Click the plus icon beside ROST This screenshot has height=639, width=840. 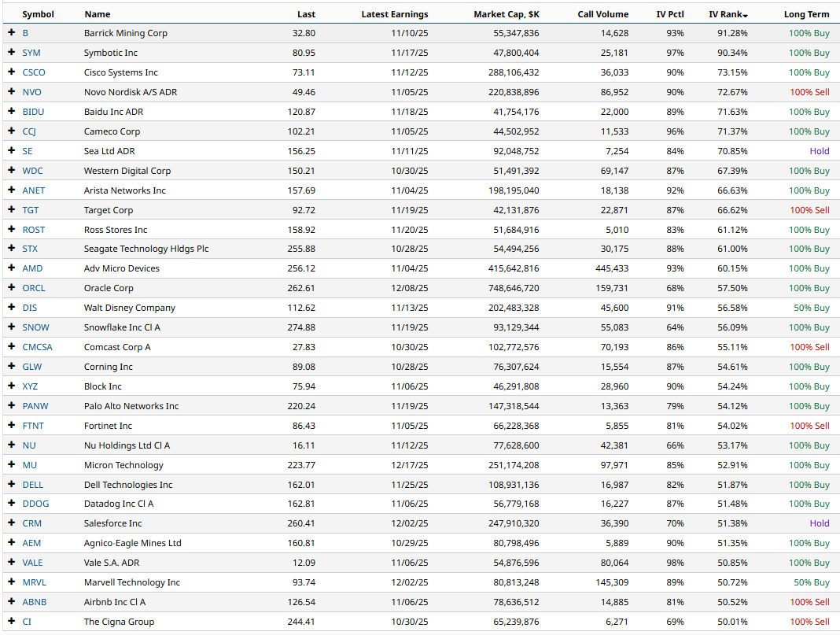tap(11, 229)
